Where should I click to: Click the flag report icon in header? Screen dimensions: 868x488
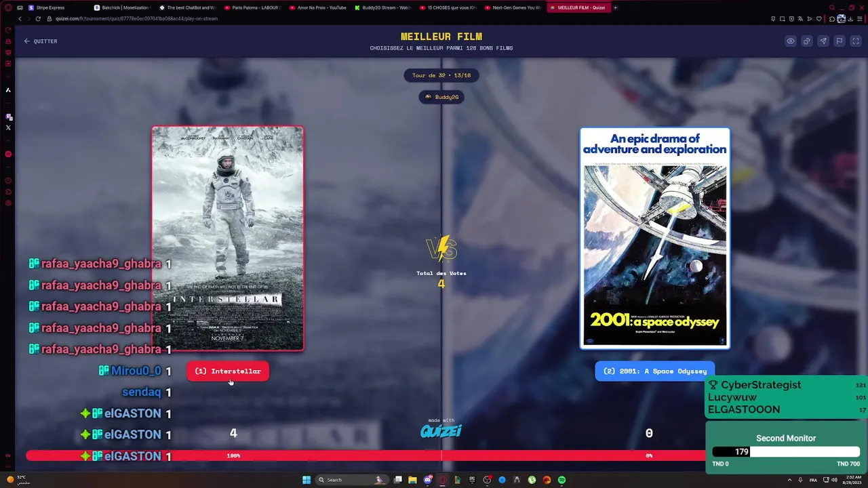click(x=840, y=41)
